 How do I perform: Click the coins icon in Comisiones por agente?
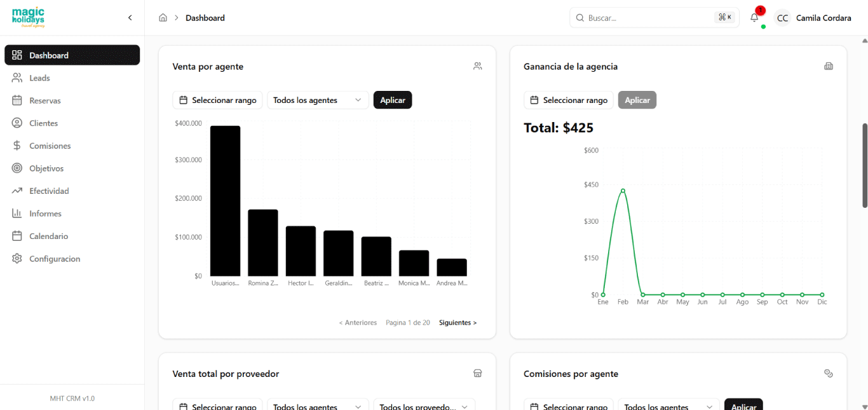[x=828, y=374]
